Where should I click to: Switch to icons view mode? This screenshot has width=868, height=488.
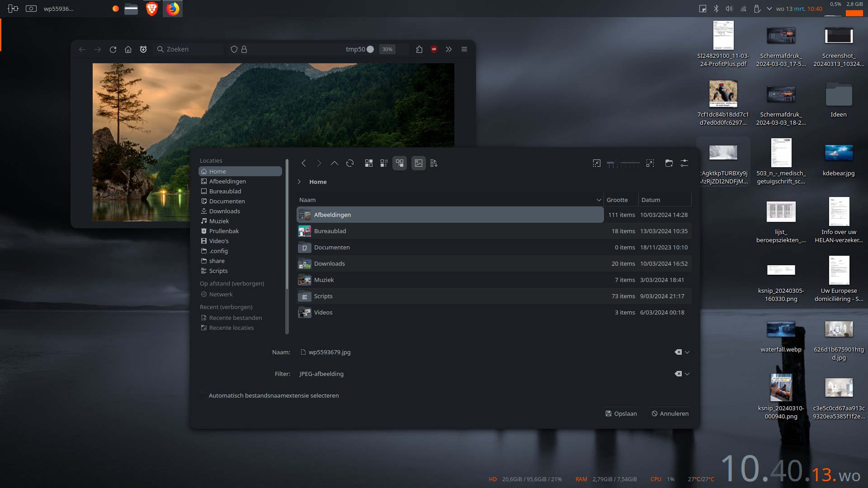coord(369,163)
